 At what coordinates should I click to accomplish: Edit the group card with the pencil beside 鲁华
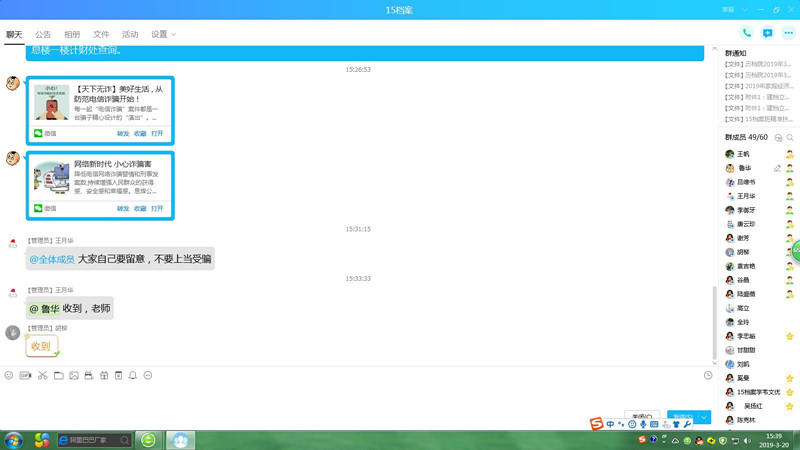pos(777,168)
